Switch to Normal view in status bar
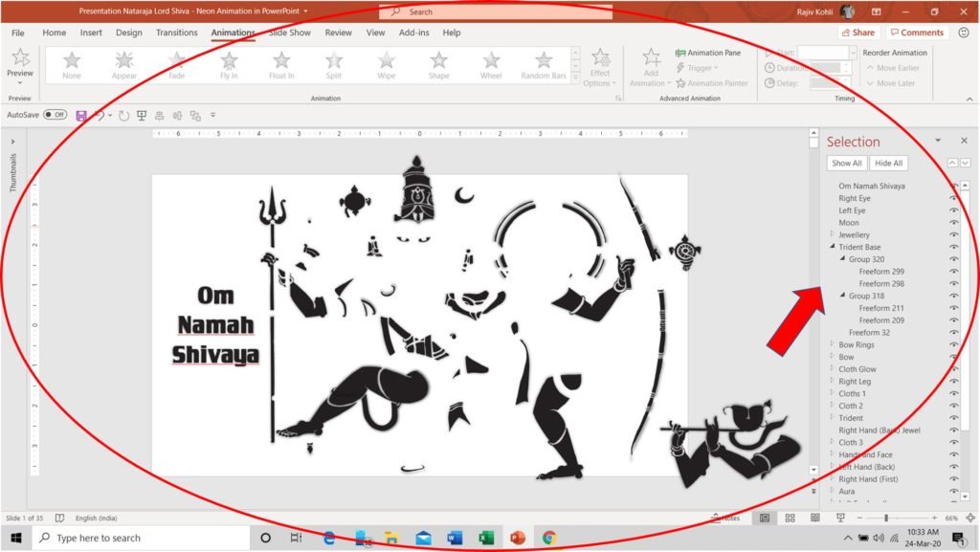Screen dimensions: 980x552 [x=765, y=519]
